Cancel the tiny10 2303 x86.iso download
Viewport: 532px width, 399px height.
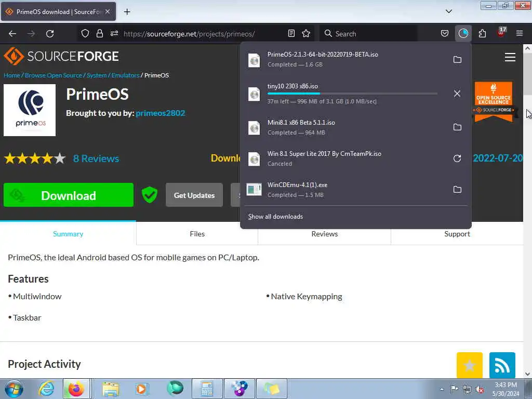coord(457,94)
